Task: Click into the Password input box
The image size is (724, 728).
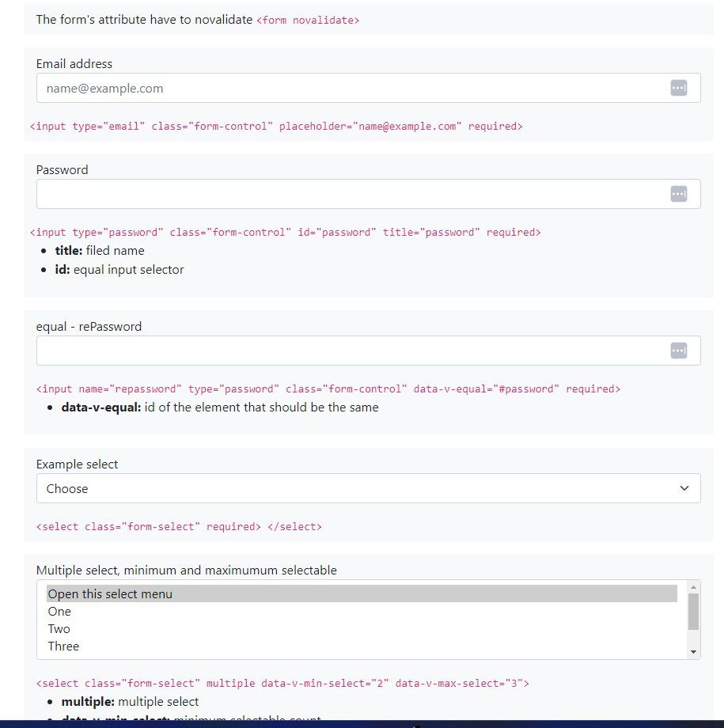Action: 348,194
